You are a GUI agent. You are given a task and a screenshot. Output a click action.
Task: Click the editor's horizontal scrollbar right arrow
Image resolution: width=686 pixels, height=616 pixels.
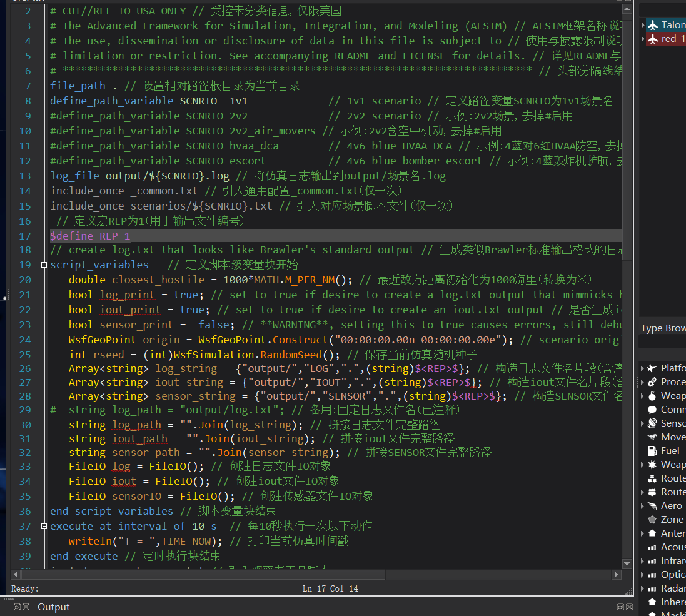point(616,575)
